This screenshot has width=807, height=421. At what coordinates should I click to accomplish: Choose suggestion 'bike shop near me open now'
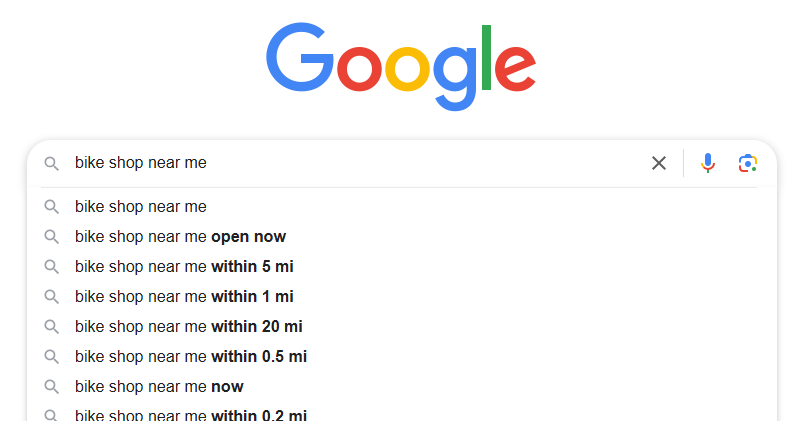tap(180, 237)
